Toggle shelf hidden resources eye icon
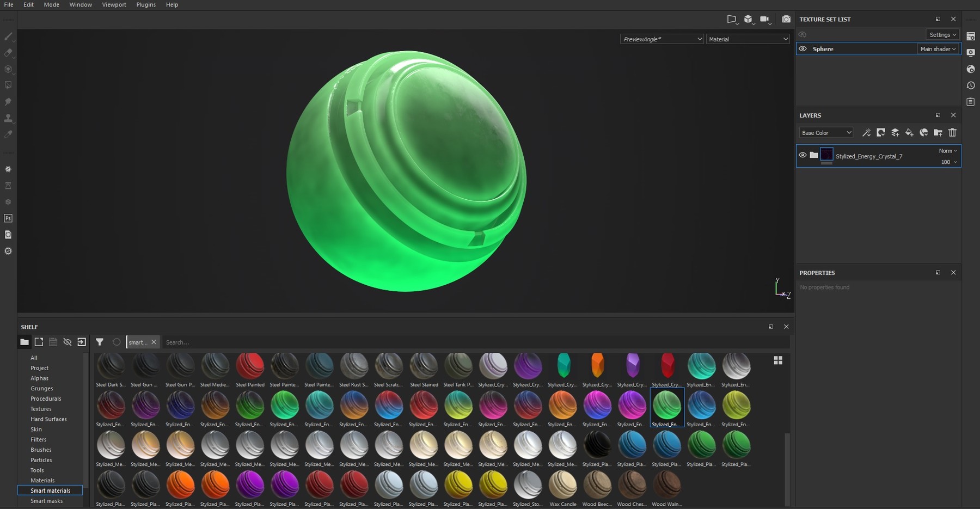Image resolution: width=980 pixels, height=509 pixels. 68,342
